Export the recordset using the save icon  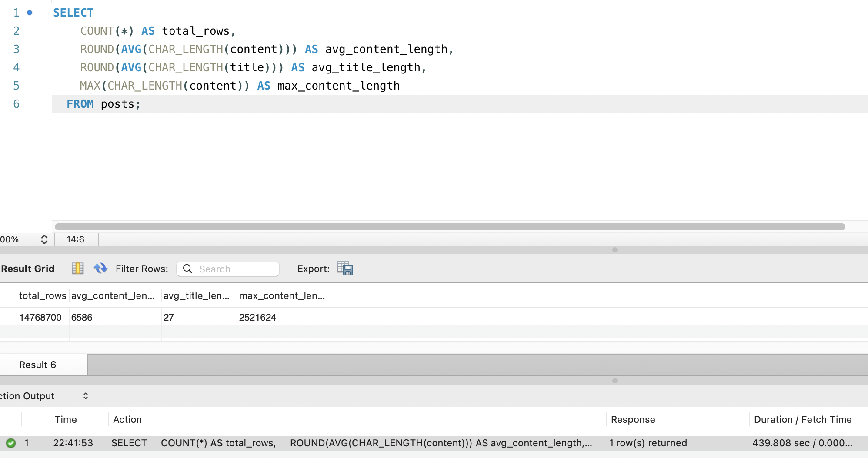345,269
